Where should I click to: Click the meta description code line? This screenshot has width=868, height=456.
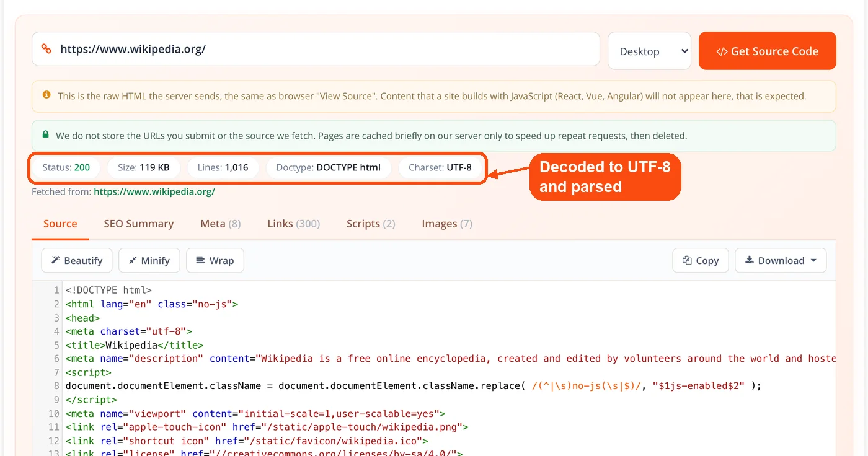(x=450, y=359)
